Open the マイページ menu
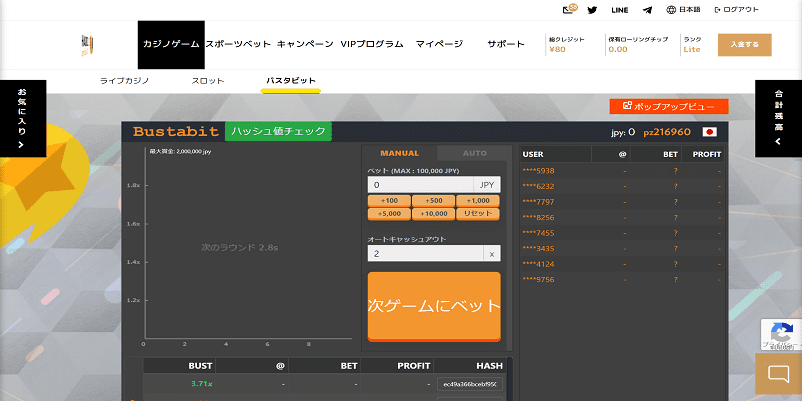 439,44
